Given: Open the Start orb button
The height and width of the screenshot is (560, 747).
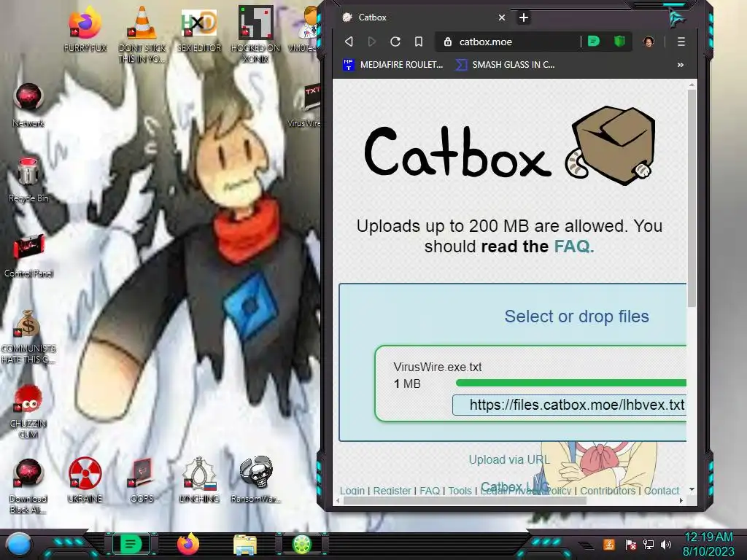Looking at the screenshot, I should (x=19, y=544).
